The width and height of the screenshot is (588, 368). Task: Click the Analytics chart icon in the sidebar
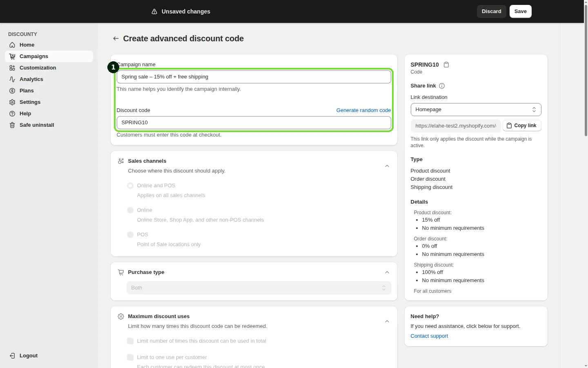(12, 79)
